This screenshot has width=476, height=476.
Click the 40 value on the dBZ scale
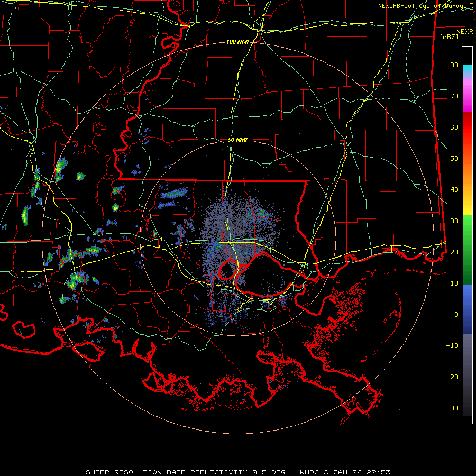point(454,189)
